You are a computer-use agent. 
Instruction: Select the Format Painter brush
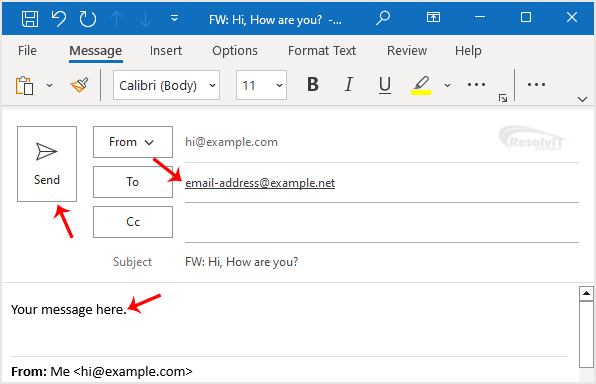[79, 85]
